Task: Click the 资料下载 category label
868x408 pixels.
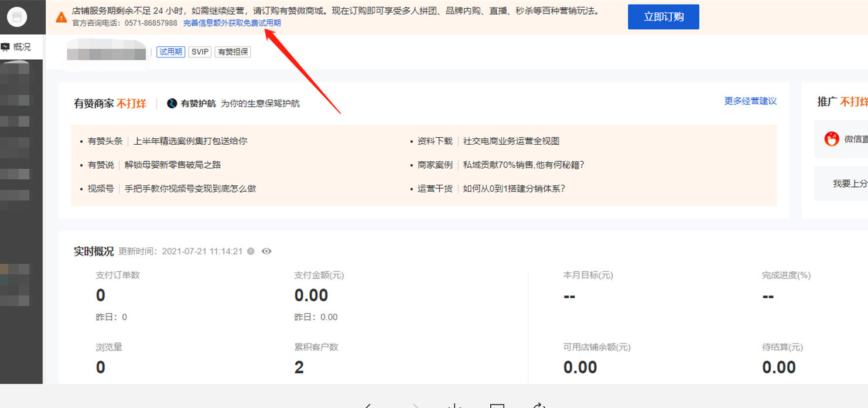Action: [x=435, y=141]
